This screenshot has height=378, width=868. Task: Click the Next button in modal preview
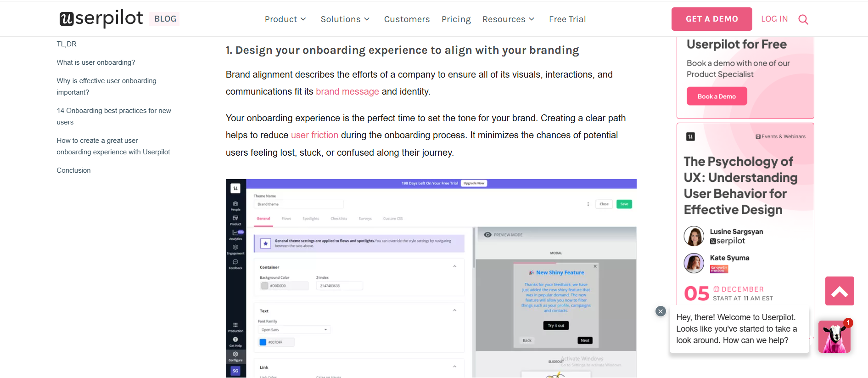(x=585, y=340)
